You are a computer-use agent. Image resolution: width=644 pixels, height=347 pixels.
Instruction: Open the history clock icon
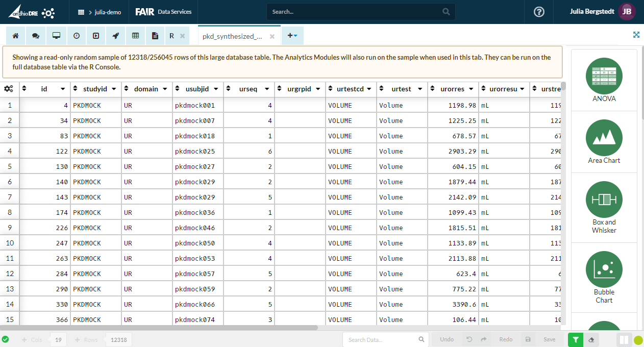coord(76,36)
